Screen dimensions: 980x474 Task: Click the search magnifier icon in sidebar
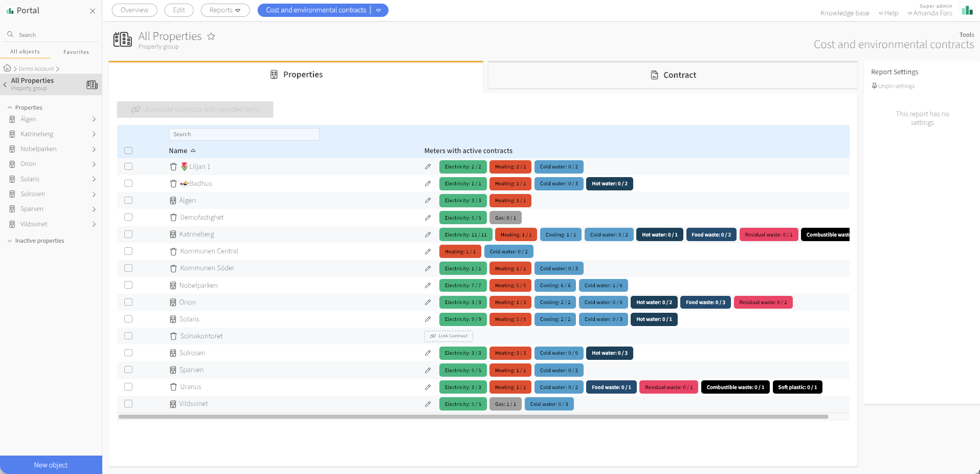[10, 34]
